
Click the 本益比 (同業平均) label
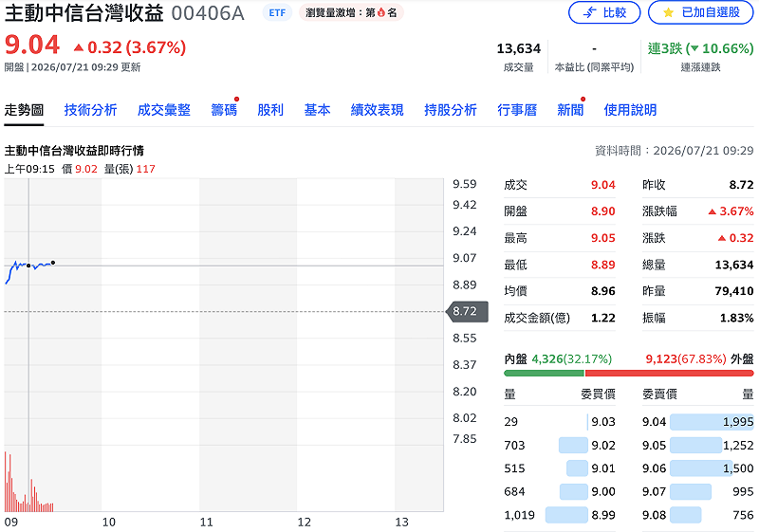(x=594, y=67)
